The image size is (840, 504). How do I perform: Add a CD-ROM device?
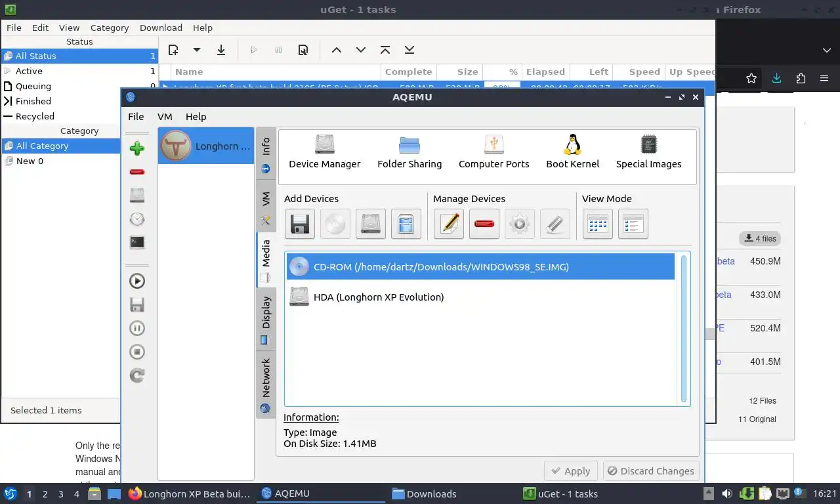coord(335,224)
